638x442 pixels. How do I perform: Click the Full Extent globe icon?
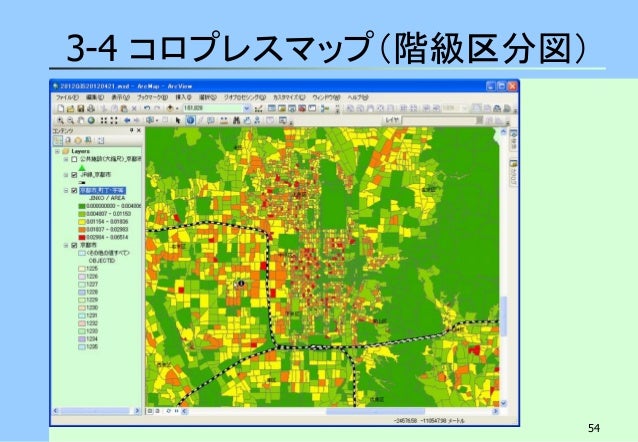click(91, 120)
